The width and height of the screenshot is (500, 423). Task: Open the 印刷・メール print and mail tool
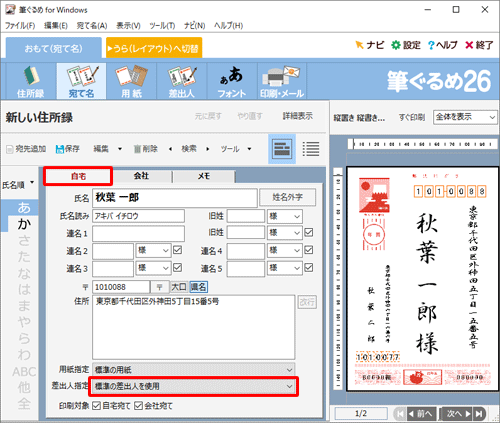(x=282, y=81)
